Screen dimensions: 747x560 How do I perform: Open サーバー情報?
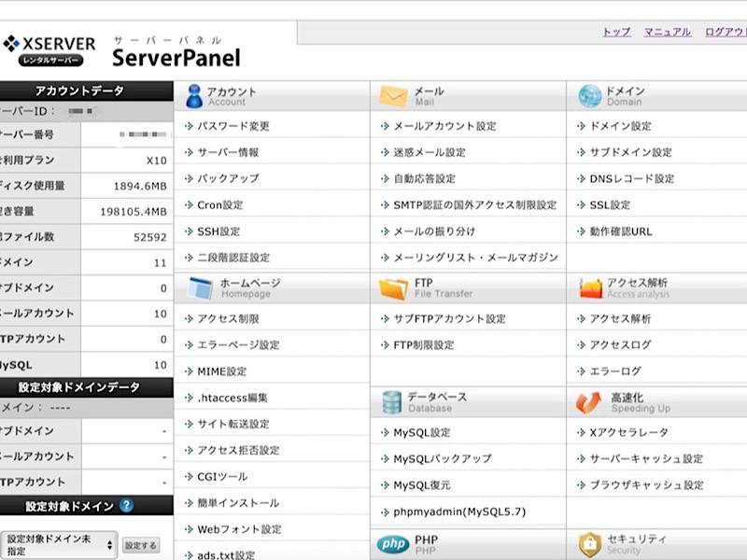point(228,152)
